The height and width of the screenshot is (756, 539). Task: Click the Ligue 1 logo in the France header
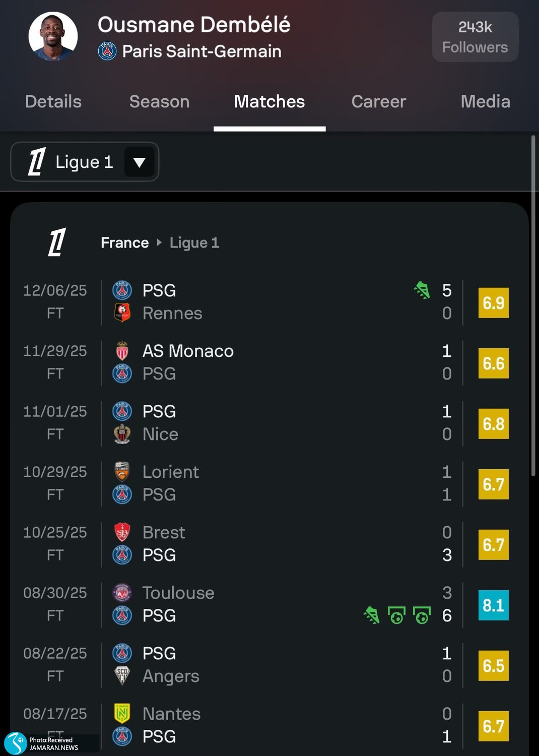coord(57,242)
